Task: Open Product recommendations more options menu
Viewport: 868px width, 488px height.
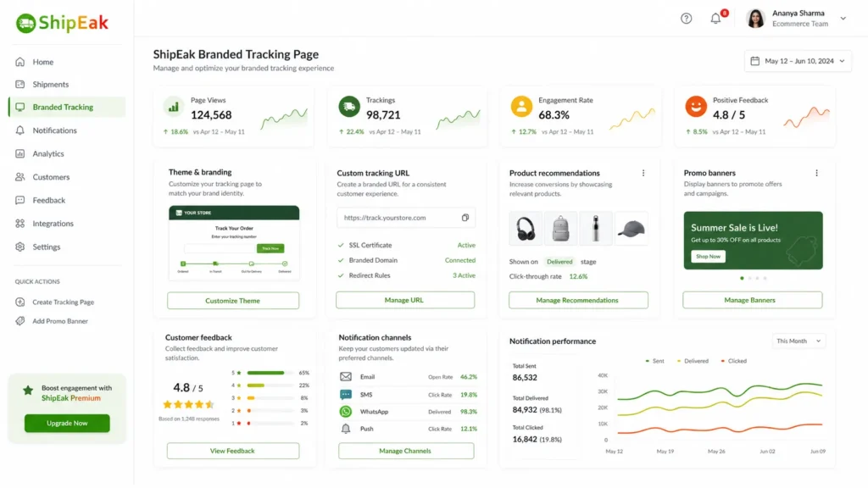Action: tap(643, 173)
